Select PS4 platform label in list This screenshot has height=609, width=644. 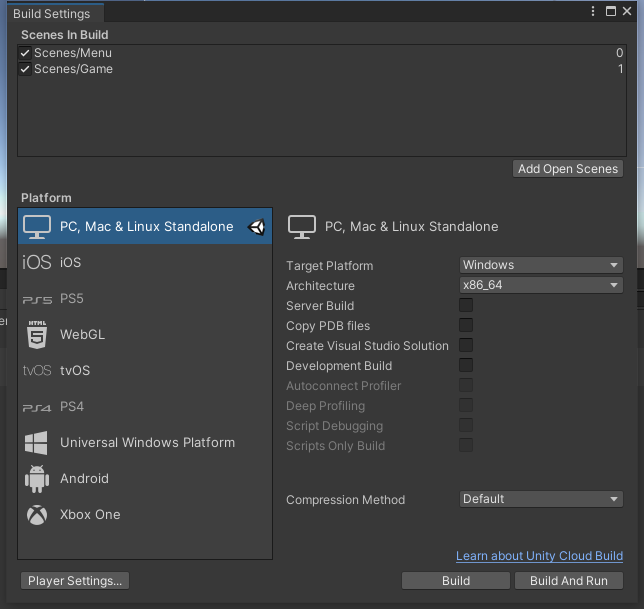point(72,407)
